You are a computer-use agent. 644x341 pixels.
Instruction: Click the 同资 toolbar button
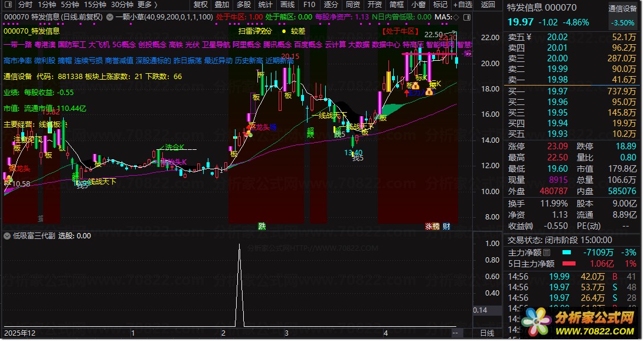[352, 5]
